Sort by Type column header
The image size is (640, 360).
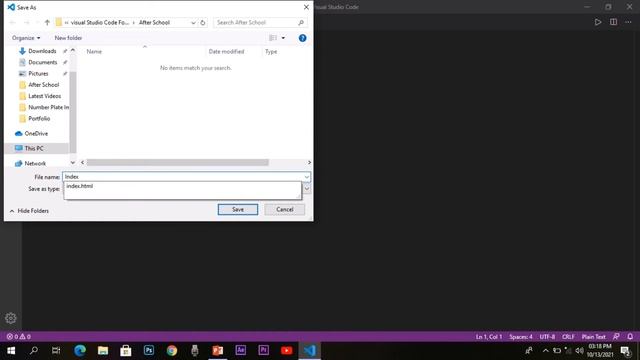(271, 51)
